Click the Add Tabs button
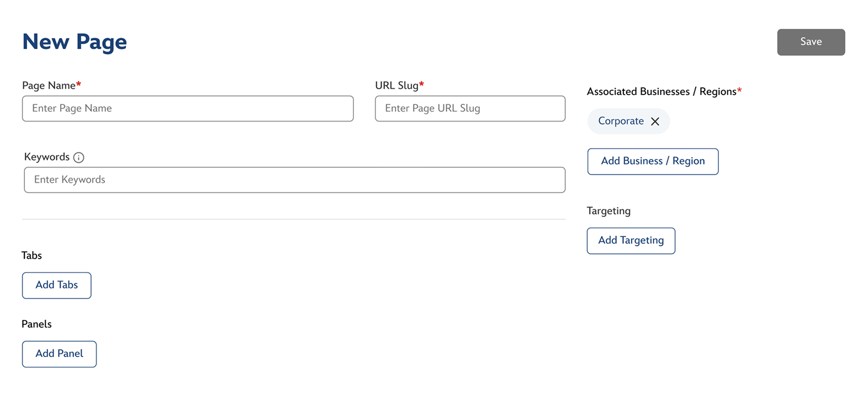 click(x=56, y=285)
